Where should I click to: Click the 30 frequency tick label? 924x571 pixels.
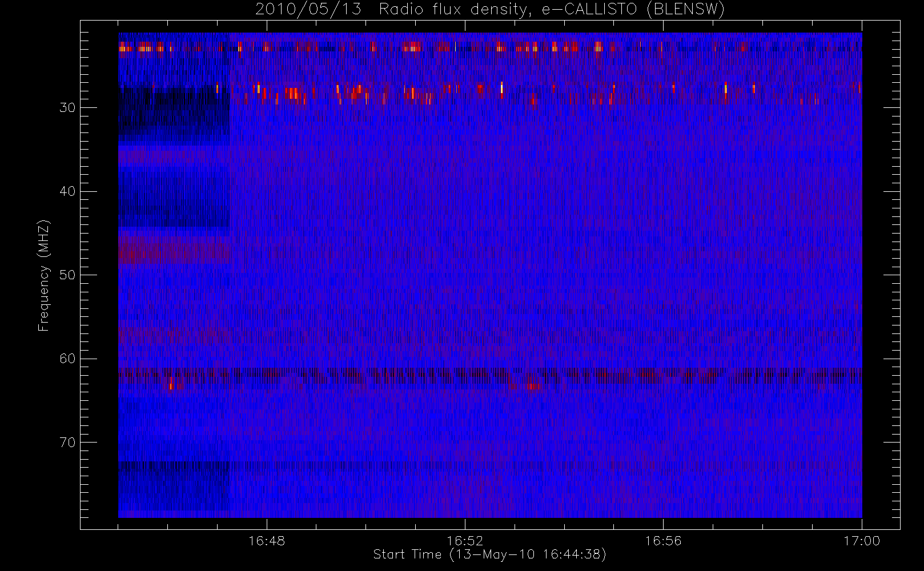[x=67, y=108]
